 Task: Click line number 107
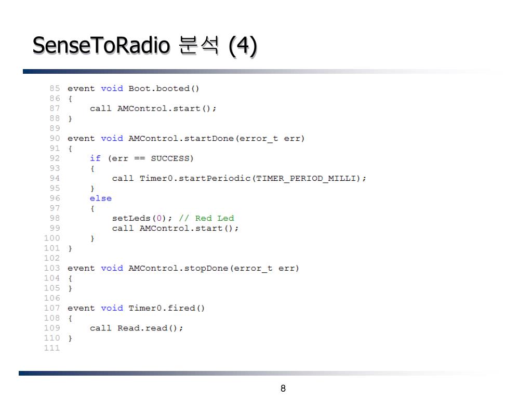click(52, 308)
